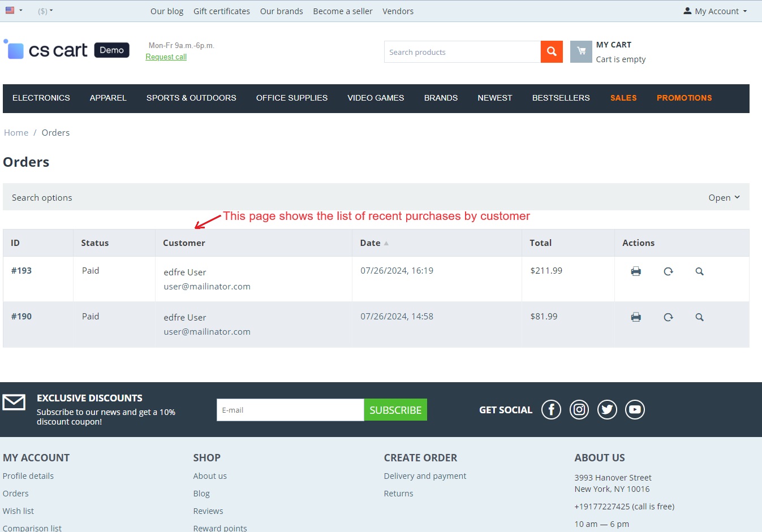Open the shopping cart icon
Screen dimensions: 762x532
pos(581,52)
